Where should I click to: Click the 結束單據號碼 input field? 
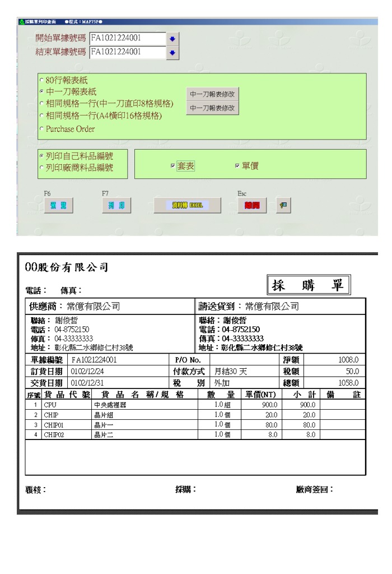[127, 52]
